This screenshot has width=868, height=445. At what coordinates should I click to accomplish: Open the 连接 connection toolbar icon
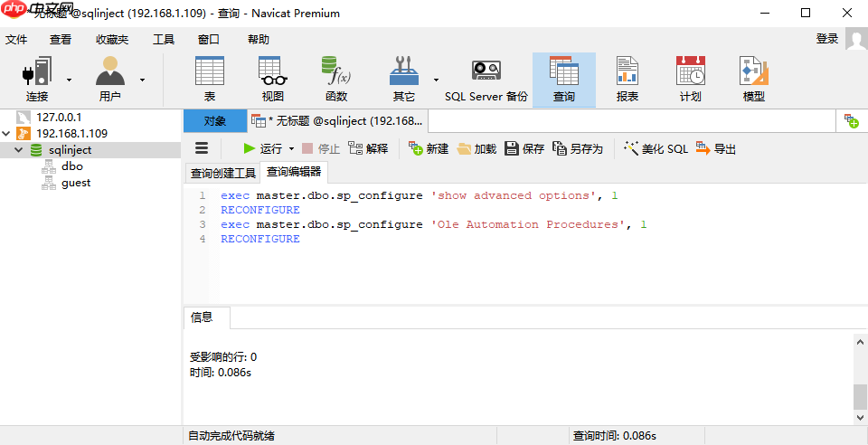[37, 80]
